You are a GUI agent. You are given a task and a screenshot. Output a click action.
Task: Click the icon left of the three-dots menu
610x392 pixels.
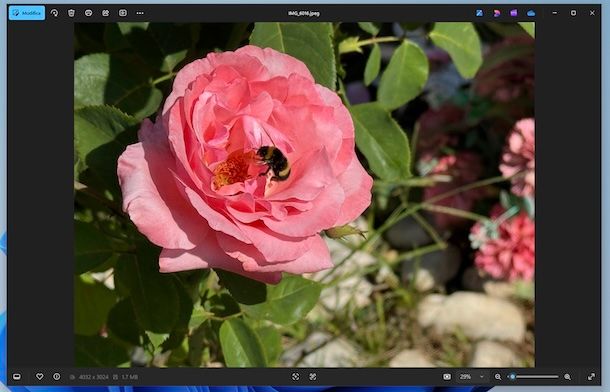click(123, 13)
